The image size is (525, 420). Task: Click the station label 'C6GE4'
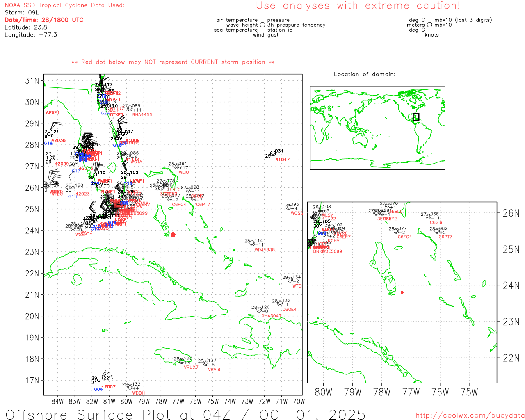click(289, 310)
